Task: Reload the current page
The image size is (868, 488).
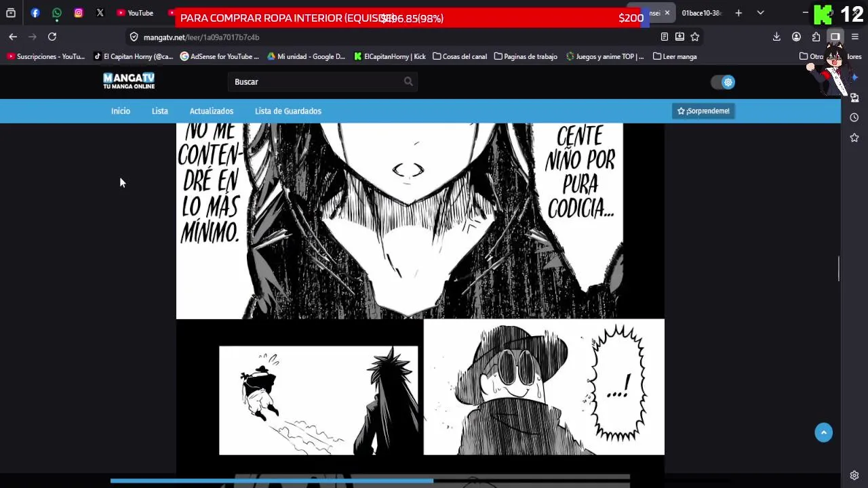Action: click(x=52, y=37)
